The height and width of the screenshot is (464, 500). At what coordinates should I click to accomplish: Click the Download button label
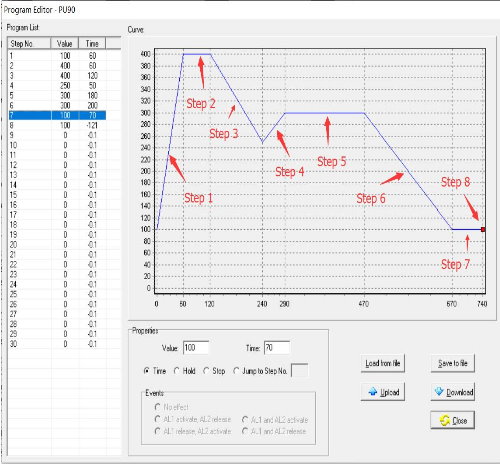pos(460,392)
